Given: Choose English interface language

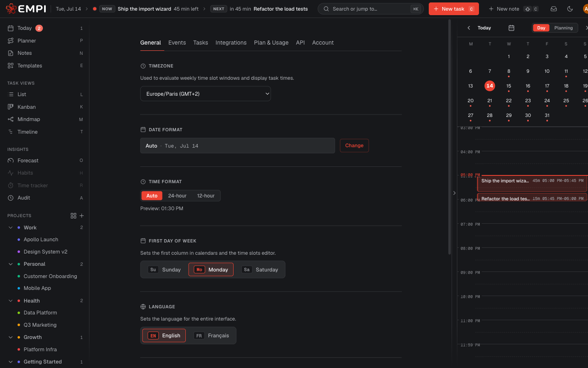Looking at the screenshot, I should [164, 335].
